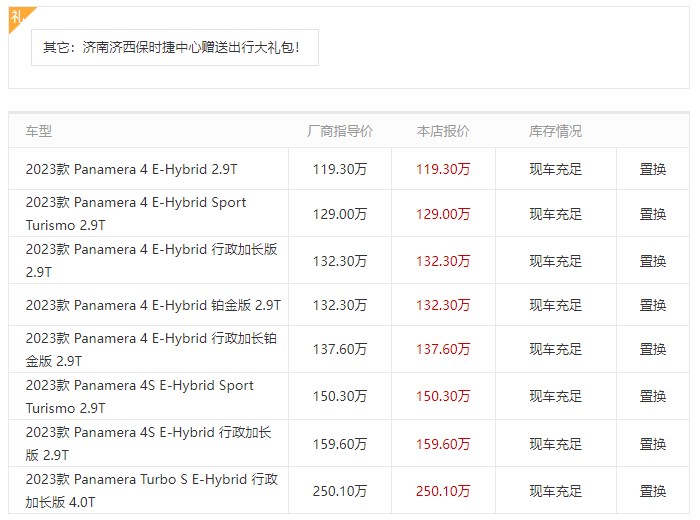Click the orange 礼 gift badge icon

click(18, 18)
